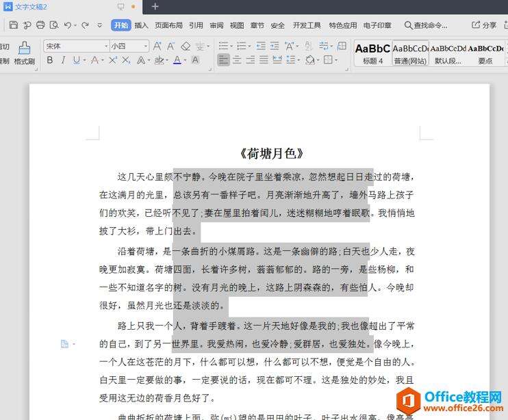Click the character shading A icon
The height and width of the screenshot is (420, 508).
195,60
